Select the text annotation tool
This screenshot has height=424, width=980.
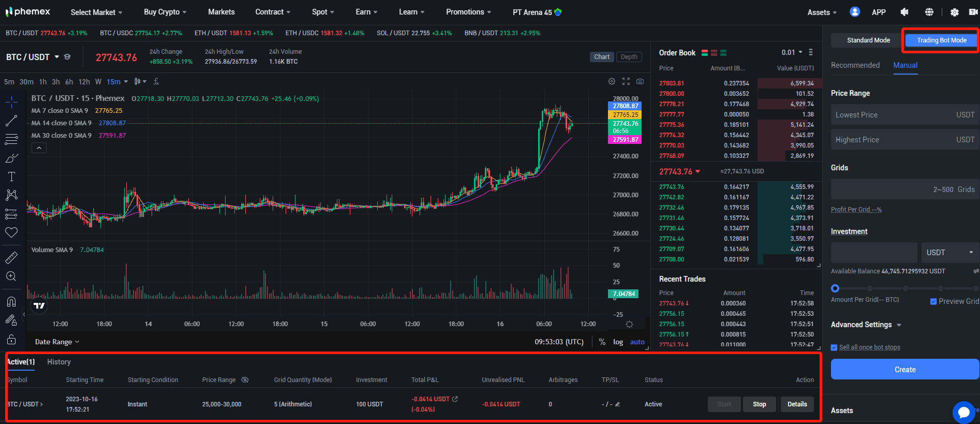11,177
